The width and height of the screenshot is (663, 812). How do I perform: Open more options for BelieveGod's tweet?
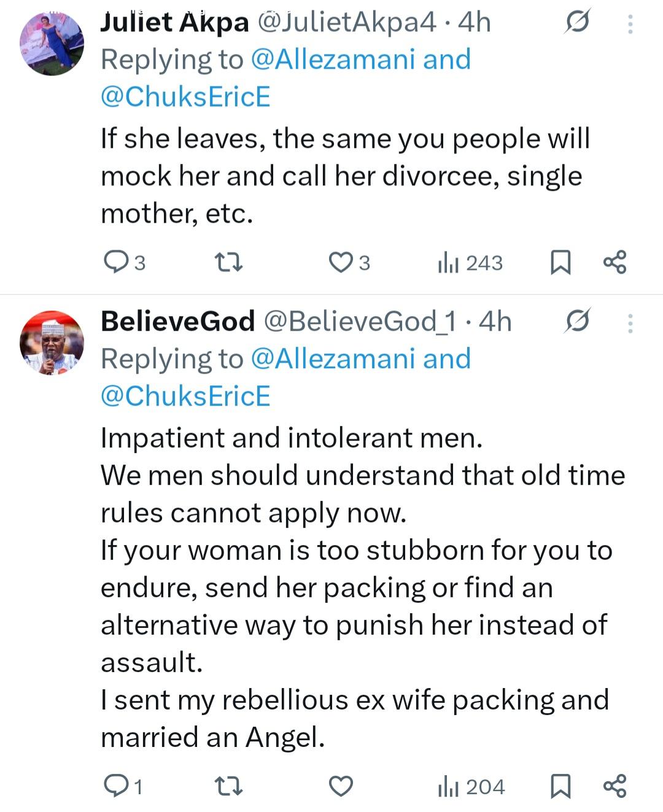(x=630, y=323)
